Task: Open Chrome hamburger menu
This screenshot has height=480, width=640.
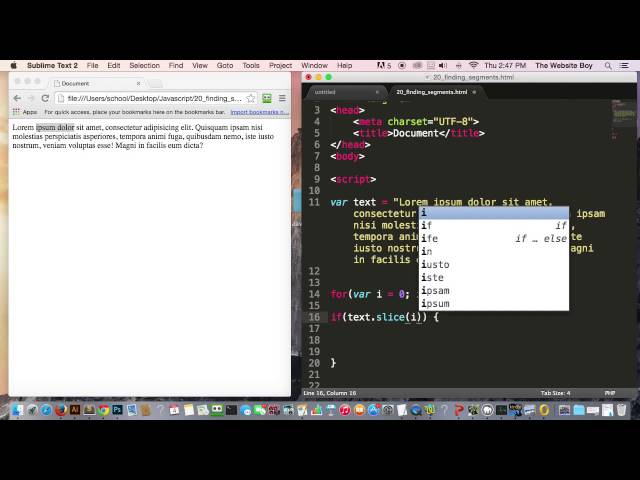Action: tap(282, 98)
